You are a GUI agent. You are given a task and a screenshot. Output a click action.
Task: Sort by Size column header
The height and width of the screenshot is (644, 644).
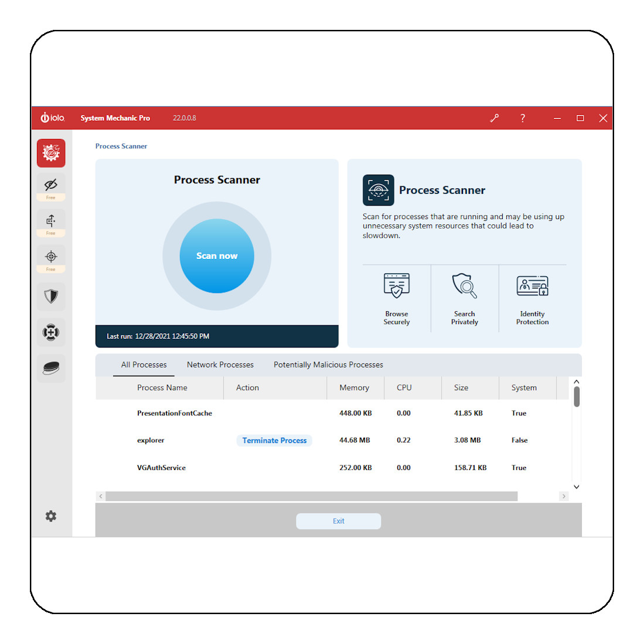tap(471, 388)
